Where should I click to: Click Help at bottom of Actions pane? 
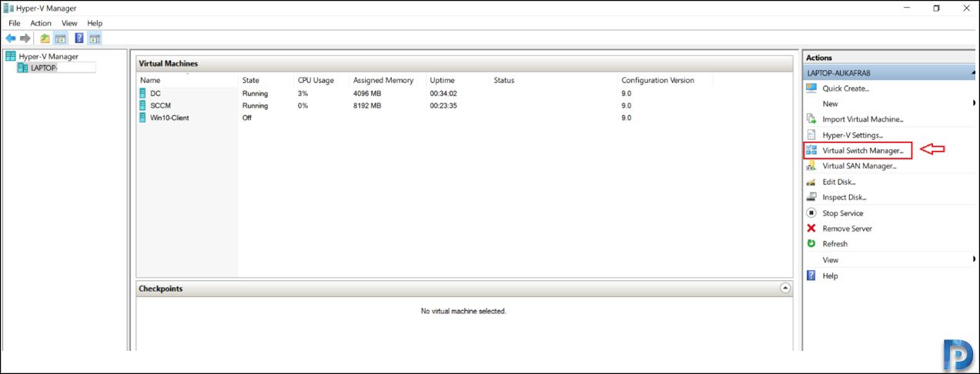tap(830, 275)
